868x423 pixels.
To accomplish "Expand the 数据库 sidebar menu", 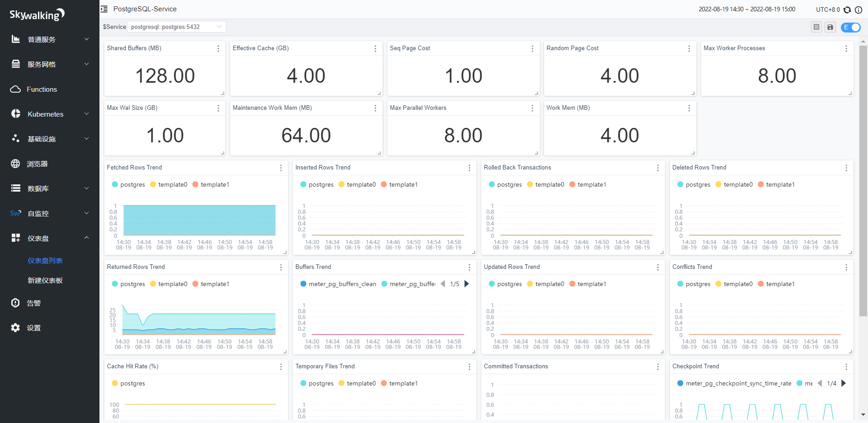I will click(50, 188).
